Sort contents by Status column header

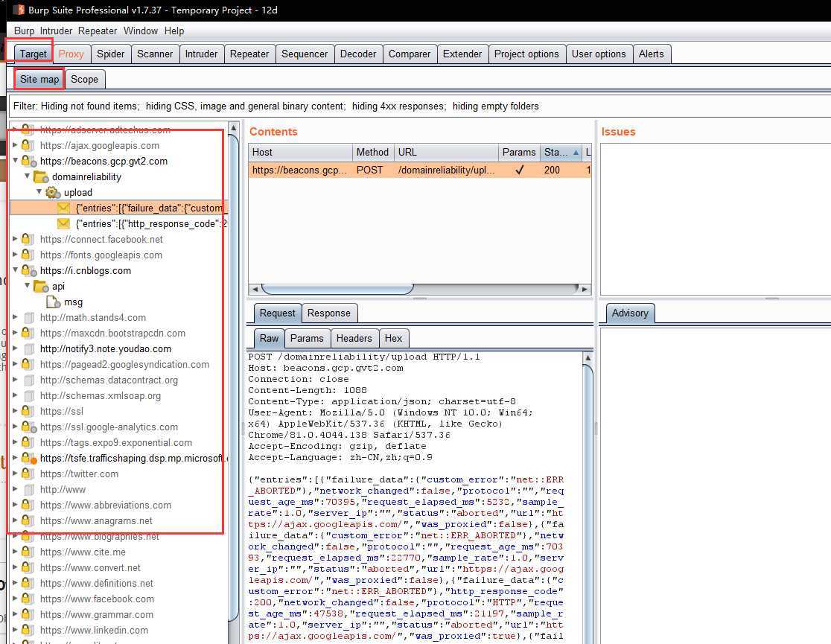coord(561,152)
